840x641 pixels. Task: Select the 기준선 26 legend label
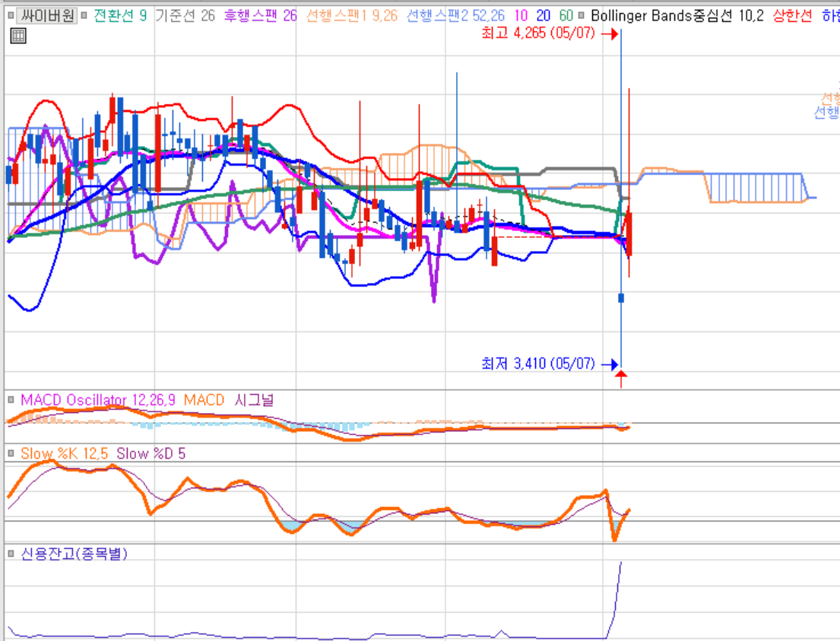185,15
